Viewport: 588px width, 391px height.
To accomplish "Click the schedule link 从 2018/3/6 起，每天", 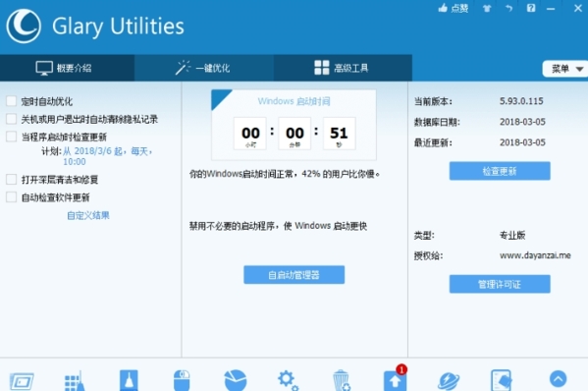I will click(108, 156).
